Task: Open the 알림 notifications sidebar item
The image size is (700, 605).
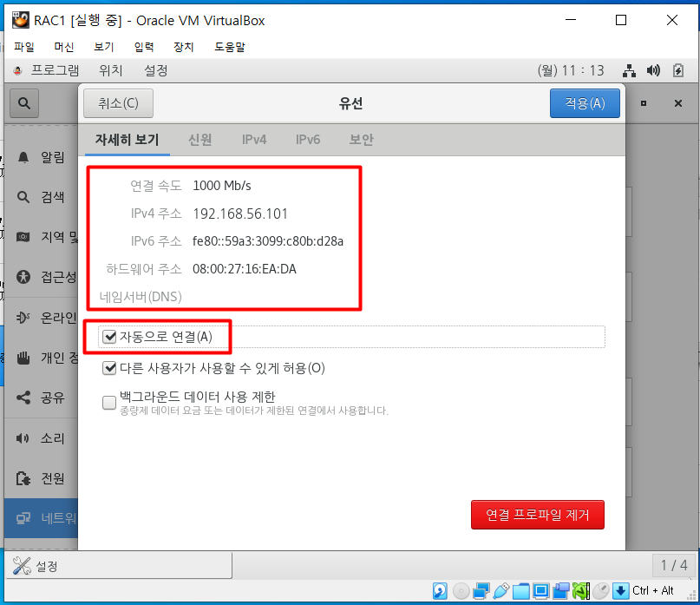Action: 41,157
